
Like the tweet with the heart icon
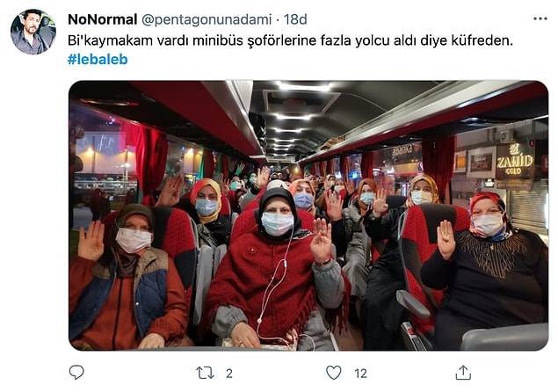click(333, 373)
